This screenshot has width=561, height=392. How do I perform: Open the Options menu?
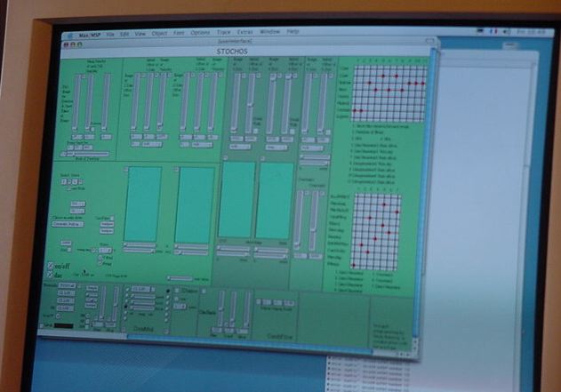pos(200,33)
